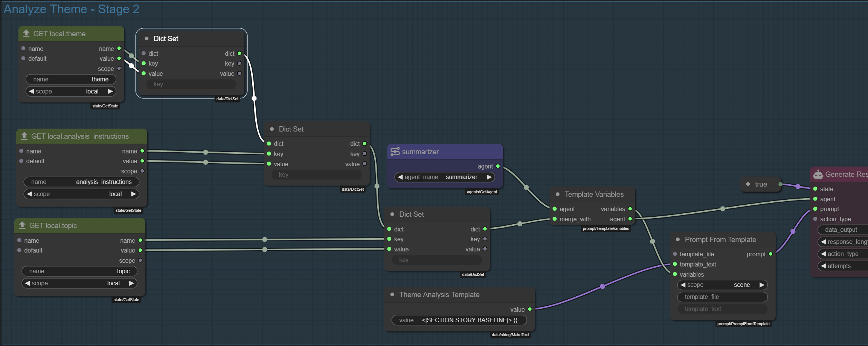Click the upload icon on GET local.theme node
Screen dimensions: 868x346
[x=26, y=34]
